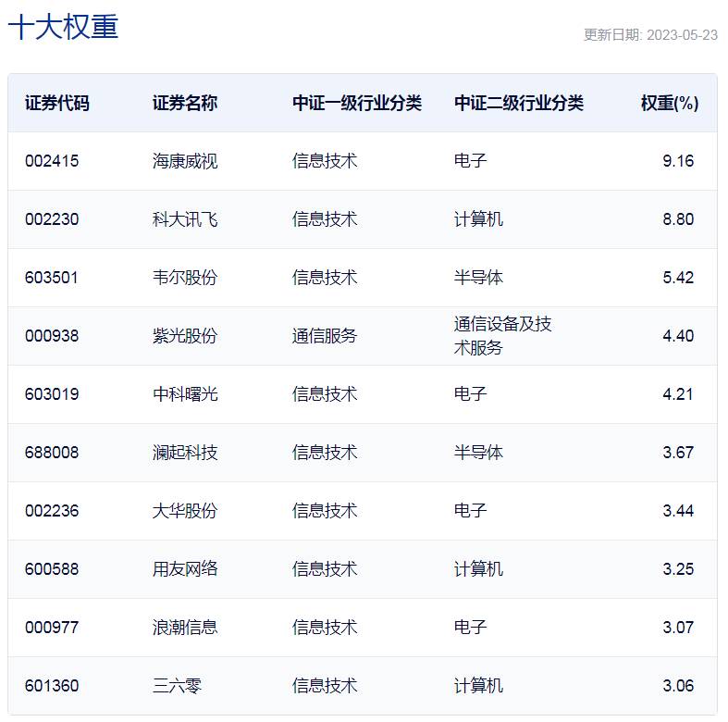This screenshot has width=728, height=722.
Task: Click 计算机 in the 三六零 row
Action: 478,686
